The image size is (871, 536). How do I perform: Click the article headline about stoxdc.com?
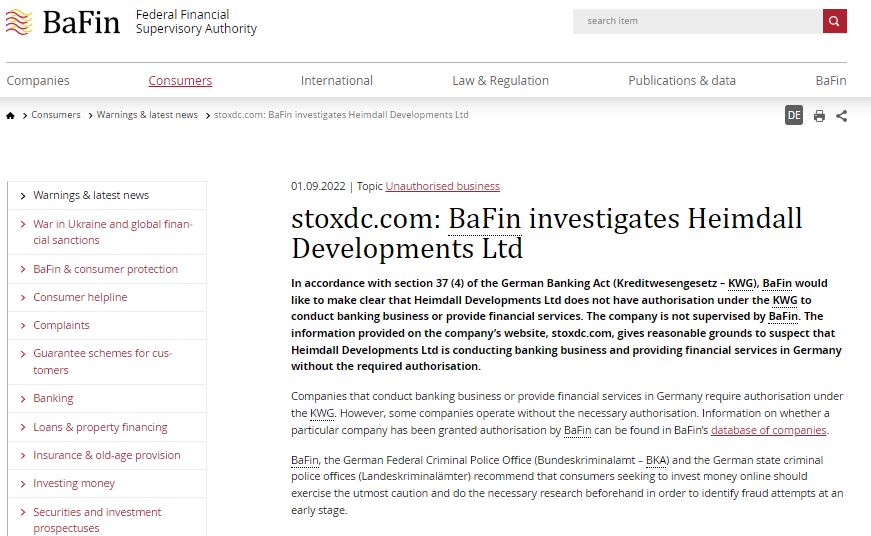(x=547, y=233)
